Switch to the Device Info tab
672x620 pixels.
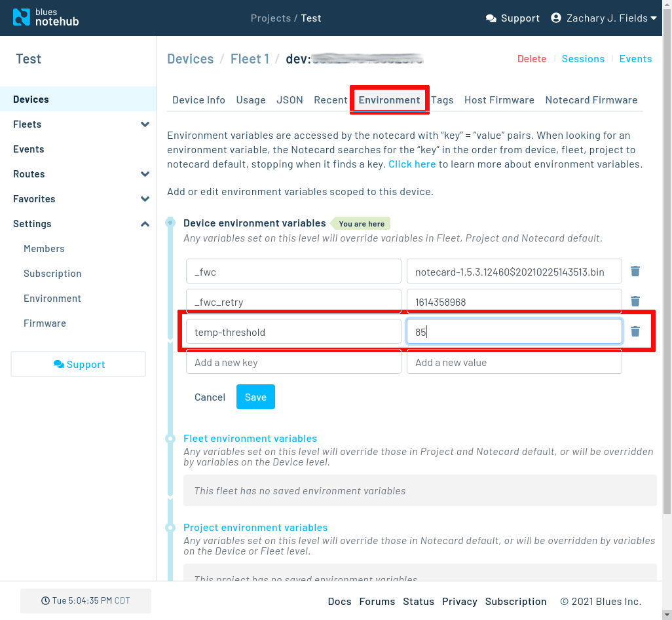[x=198, y=100]
